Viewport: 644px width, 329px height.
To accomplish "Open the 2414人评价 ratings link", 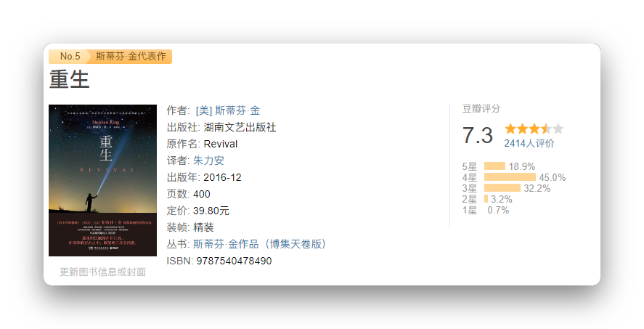I will pos(529,143).
